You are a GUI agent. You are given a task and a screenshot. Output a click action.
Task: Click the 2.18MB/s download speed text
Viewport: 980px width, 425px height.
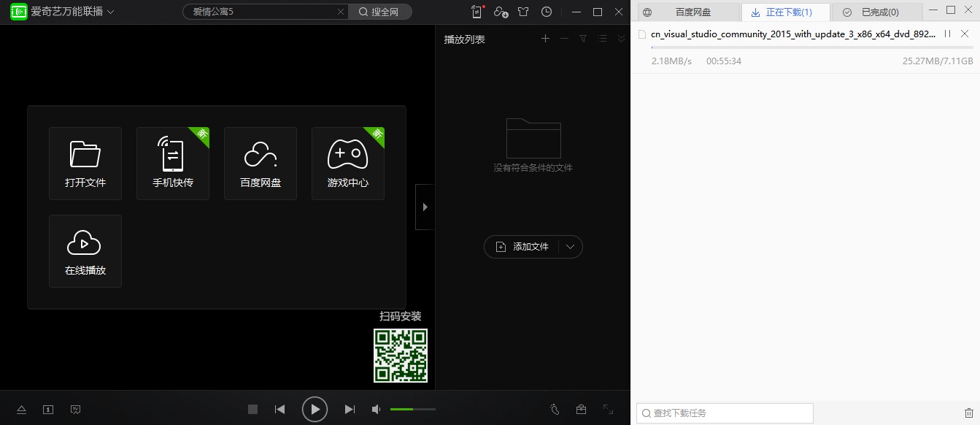[x=671, y=61]
